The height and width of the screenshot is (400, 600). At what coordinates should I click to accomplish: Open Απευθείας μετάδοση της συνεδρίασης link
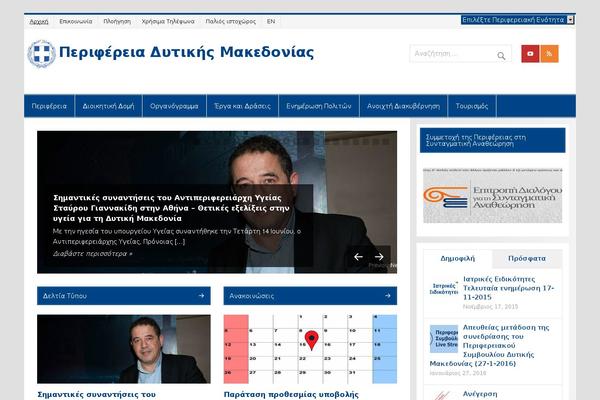pos(490,345)
